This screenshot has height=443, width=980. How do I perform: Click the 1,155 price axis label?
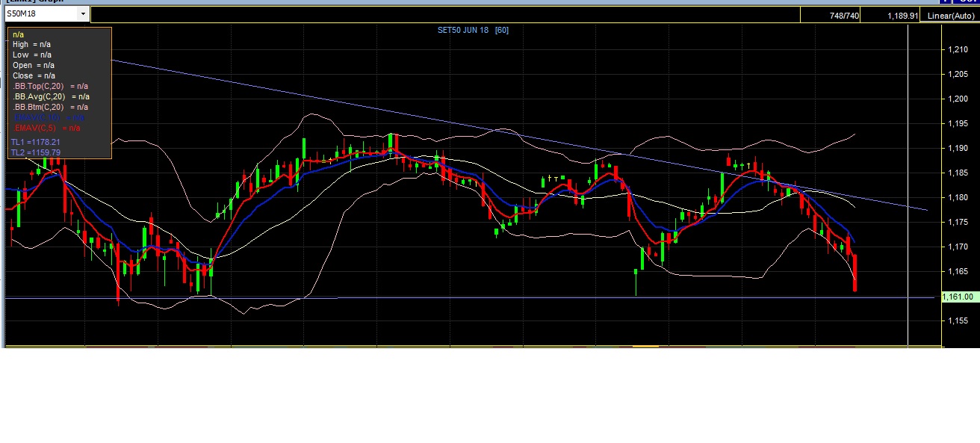[x=958, y=320]
